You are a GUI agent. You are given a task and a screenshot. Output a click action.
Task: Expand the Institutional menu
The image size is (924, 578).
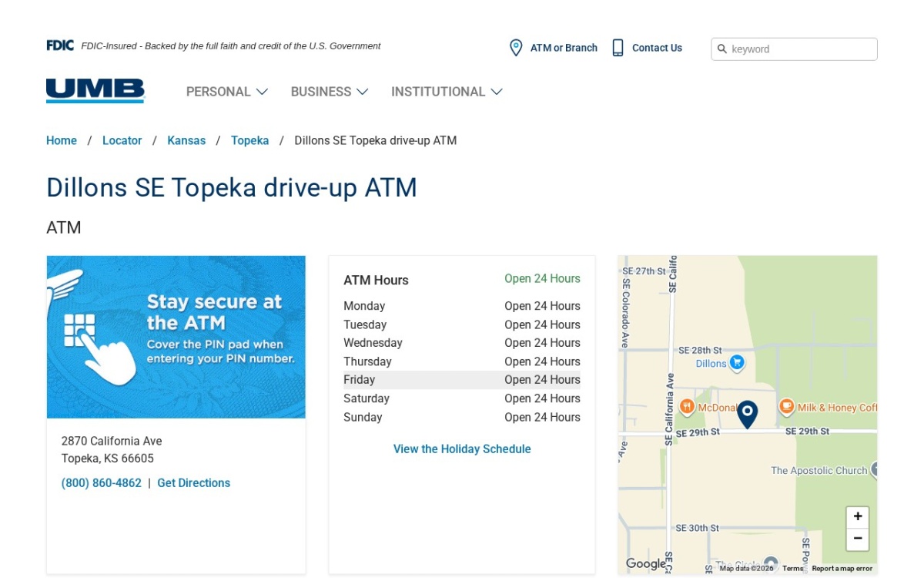(447, 92)
